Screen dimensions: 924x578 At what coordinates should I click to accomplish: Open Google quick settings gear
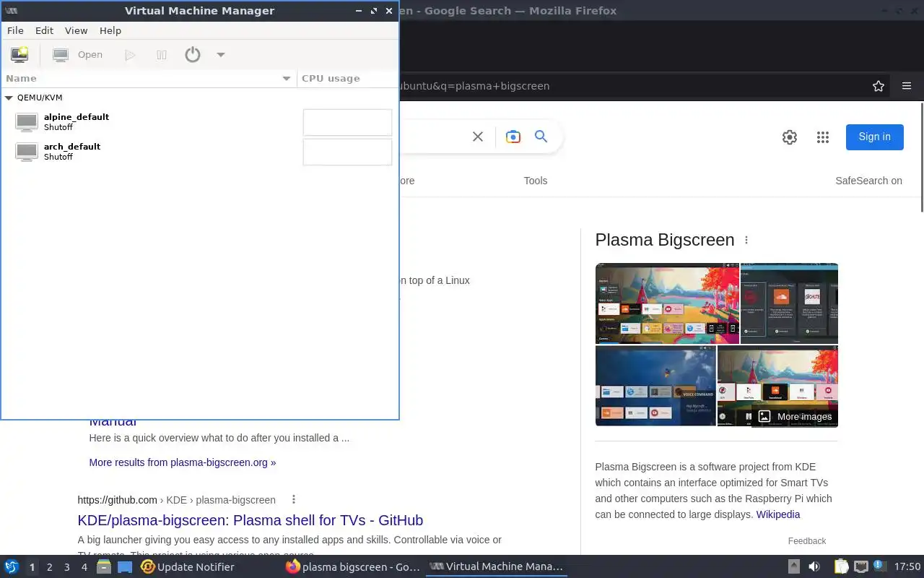tap(790, 137)
